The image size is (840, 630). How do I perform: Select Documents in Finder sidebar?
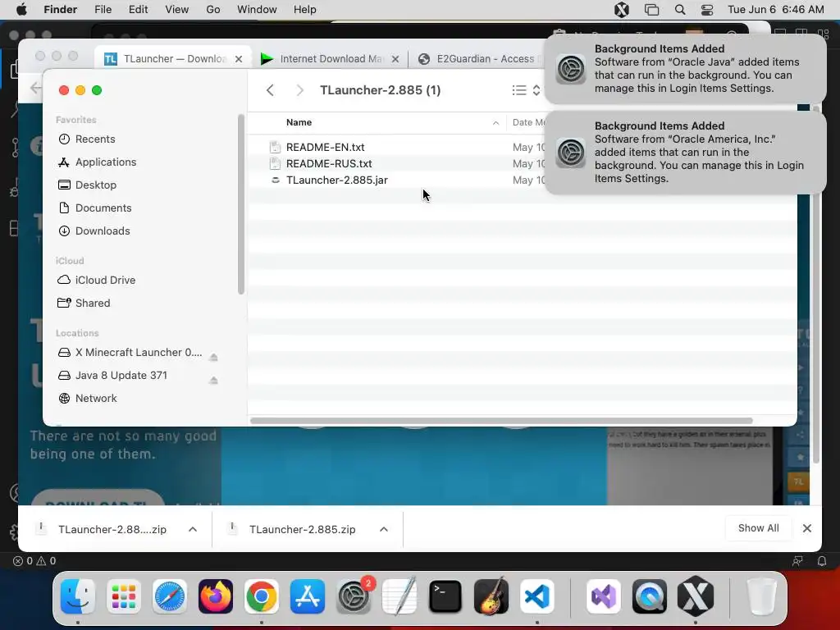point(103,208)
